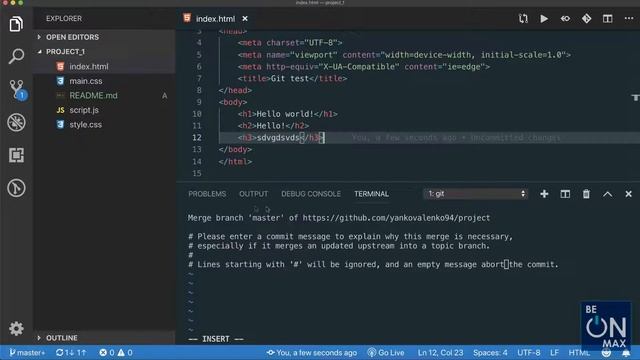Open the Search view in activity bar
Screen dimensions: 640x360
16,56
